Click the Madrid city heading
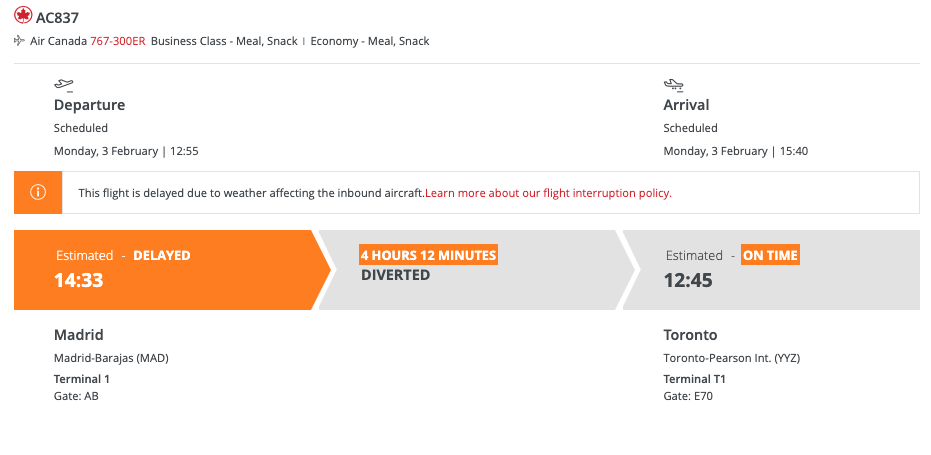Image resolution: width=931 pixels, height=455 pixels. (x=79, y=335)
